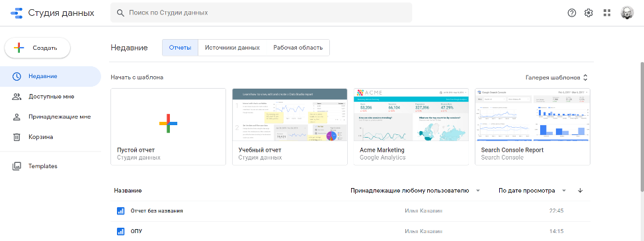Open the help question mark icon
The image size is (644, 241).
pos(572,13)
